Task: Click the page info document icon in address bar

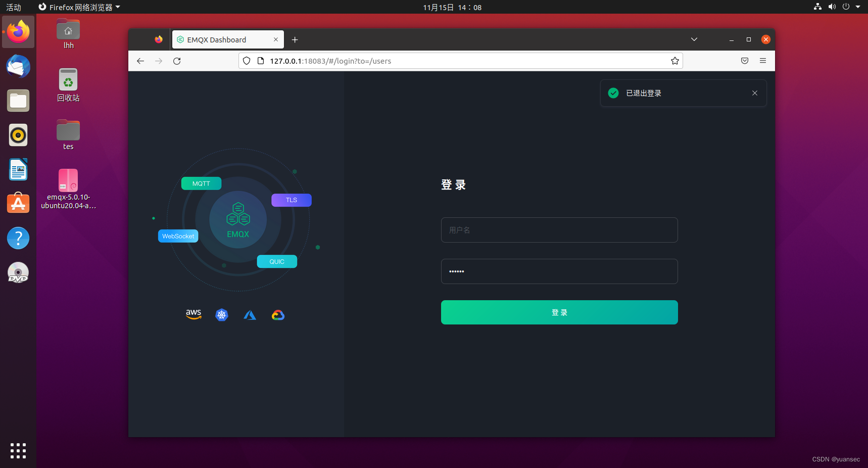Action: [x=261, y=61]
